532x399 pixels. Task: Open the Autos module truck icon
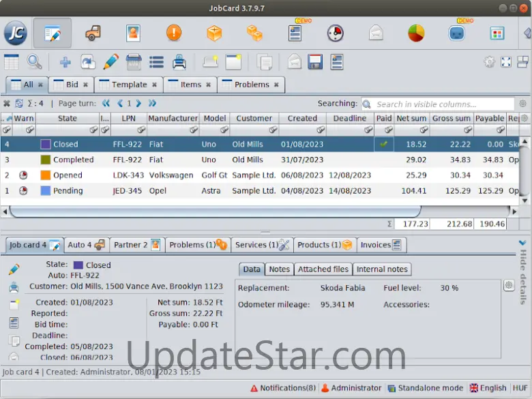point(93,33)
